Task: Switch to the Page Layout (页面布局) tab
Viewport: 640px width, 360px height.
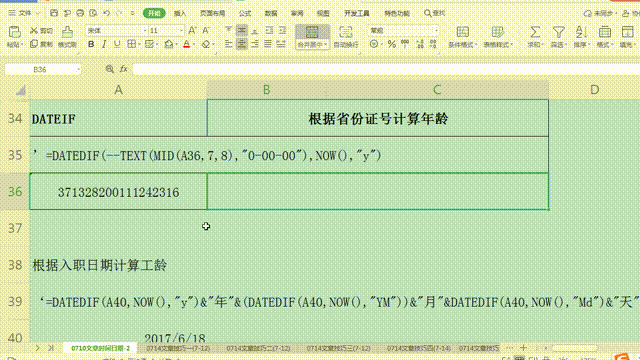Action: [212, 13]
